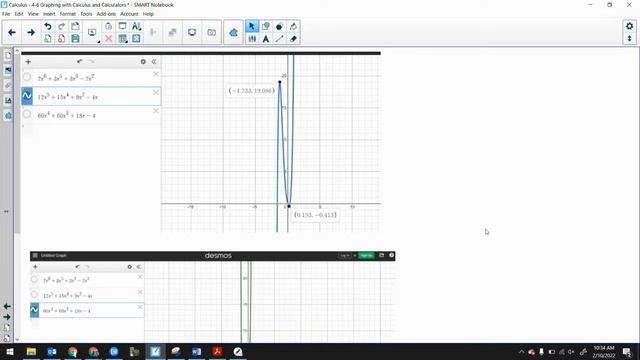
Task: Choose the Select arrow tool
Action: coord(252,26)
